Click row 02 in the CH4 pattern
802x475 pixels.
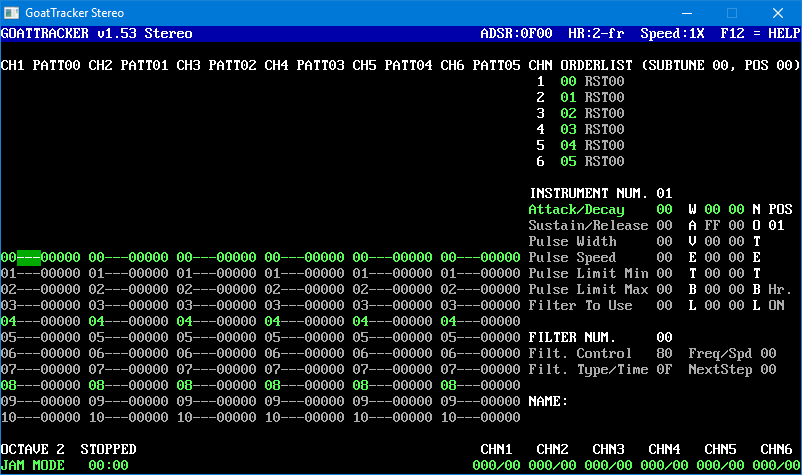click(x=304, y=289)
